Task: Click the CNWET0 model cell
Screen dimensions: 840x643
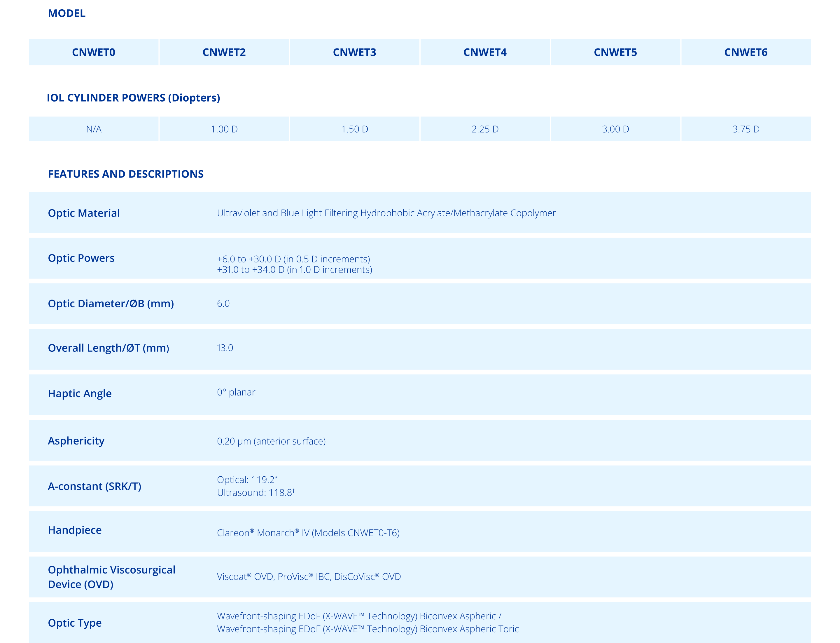Action: click(94, 52)
